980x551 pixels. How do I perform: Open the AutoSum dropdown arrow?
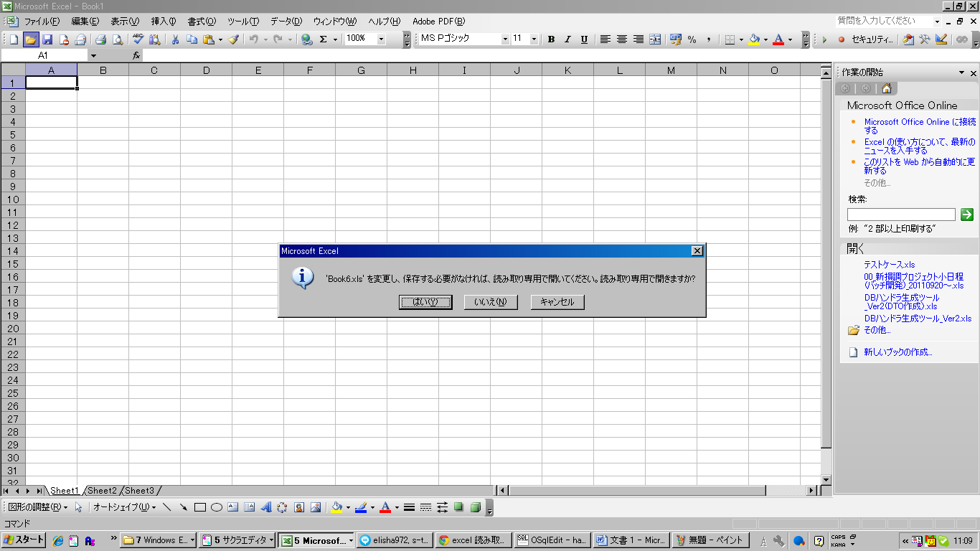tap(335, 39)
